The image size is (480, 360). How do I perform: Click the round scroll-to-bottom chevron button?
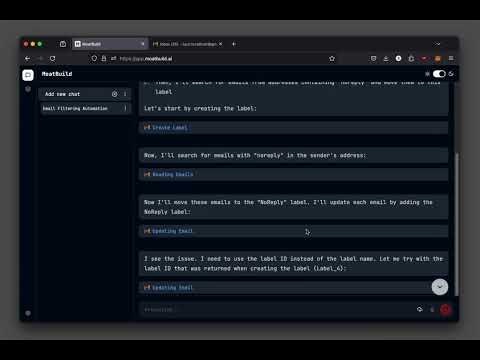pos(440,287)
